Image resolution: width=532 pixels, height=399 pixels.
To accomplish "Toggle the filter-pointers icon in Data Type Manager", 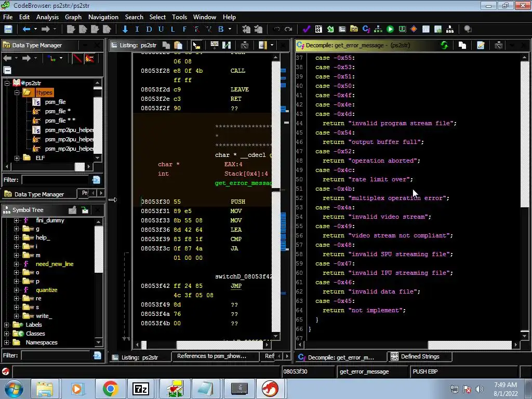I will (89, 58).
